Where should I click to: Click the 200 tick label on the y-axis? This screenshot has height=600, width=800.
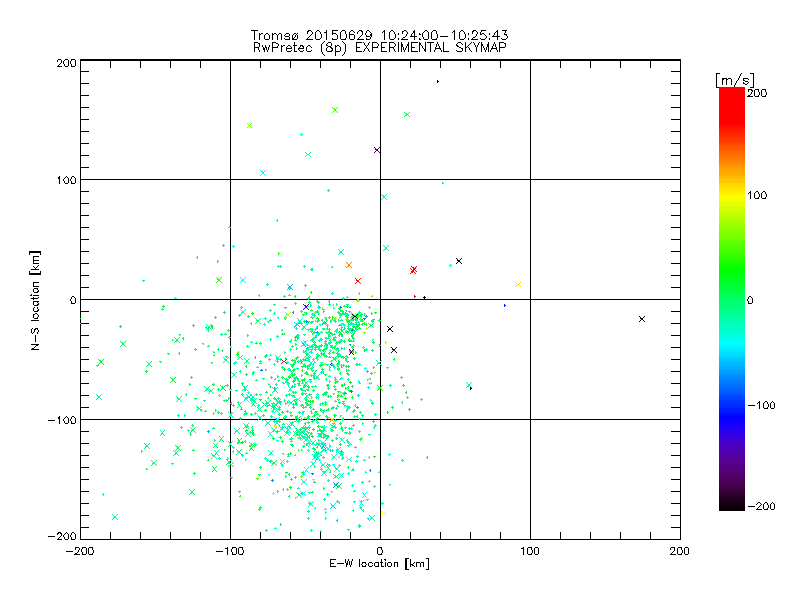point(66,62)
